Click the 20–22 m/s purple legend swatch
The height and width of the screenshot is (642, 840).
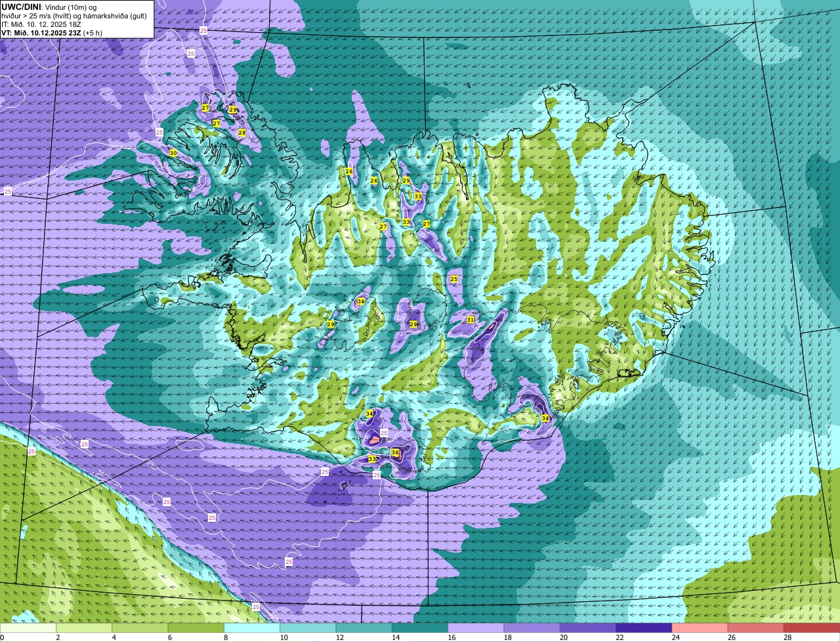588,628
